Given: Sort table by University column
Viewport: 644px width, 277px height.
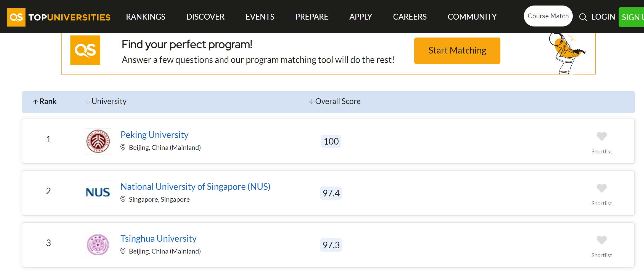Looking at the screenshot, I should click(106, 102).
